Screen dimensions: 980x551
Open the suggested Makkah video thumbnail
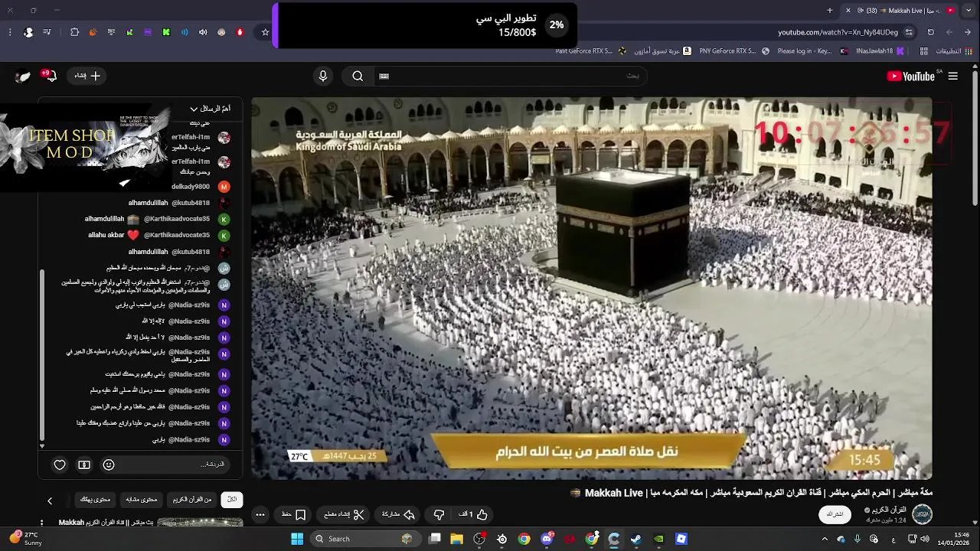(200, 523)
